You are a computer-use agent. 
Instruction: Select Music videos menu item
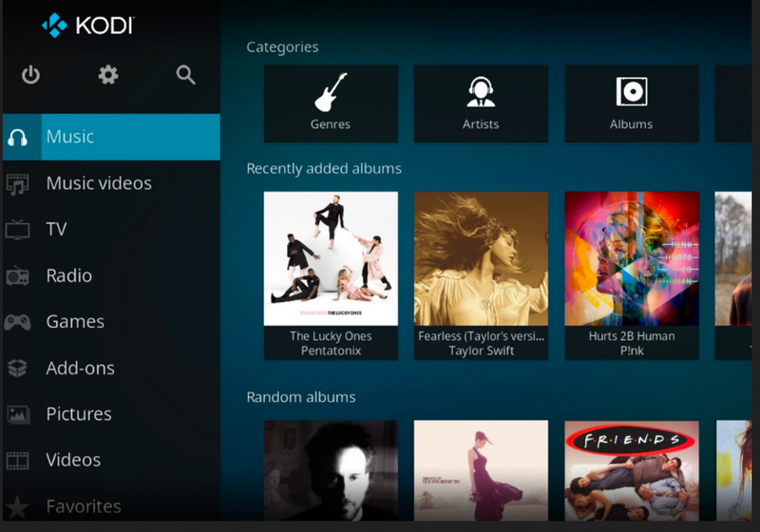pos(111,183)
